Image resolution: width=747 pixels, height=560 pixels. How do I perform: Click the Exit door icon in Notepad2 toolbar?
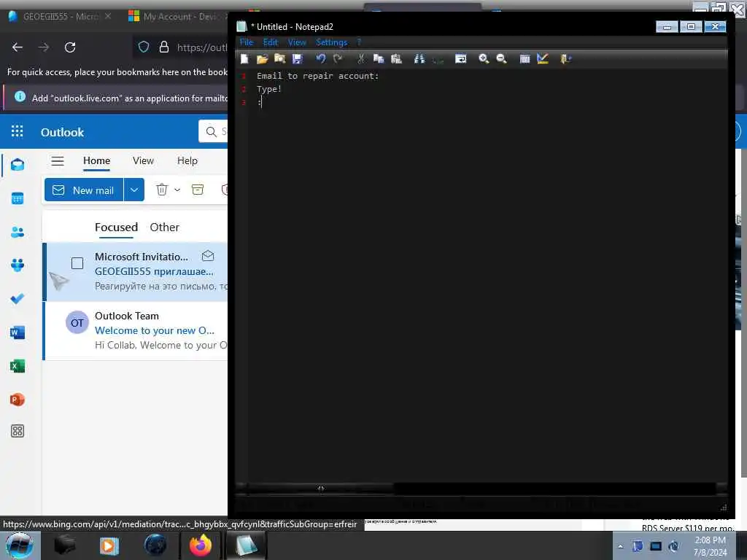click(x=565, y=58)
